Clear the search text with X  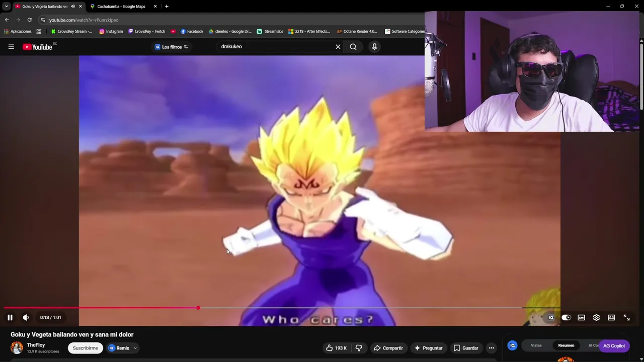338,47
